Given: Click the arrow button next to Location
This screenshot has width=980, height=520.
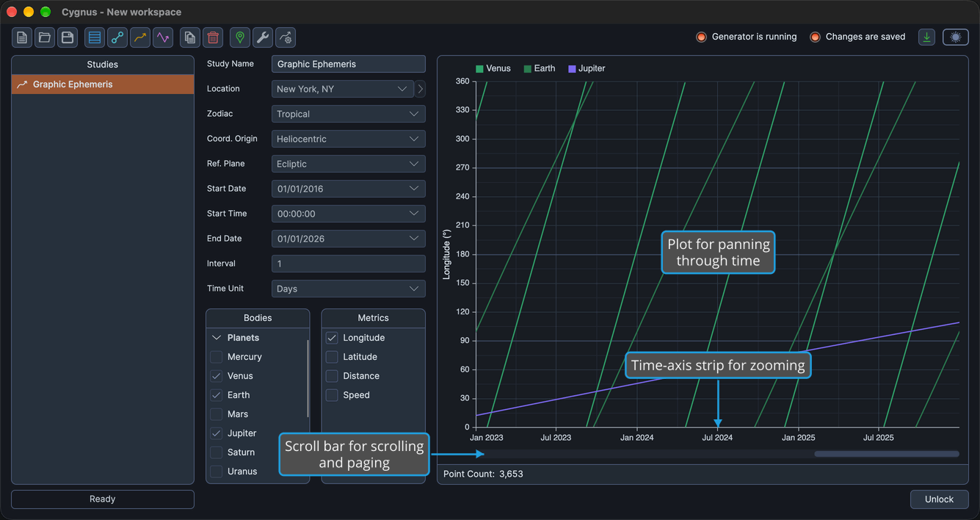Looking at the screenshot, I should point(420,89).
